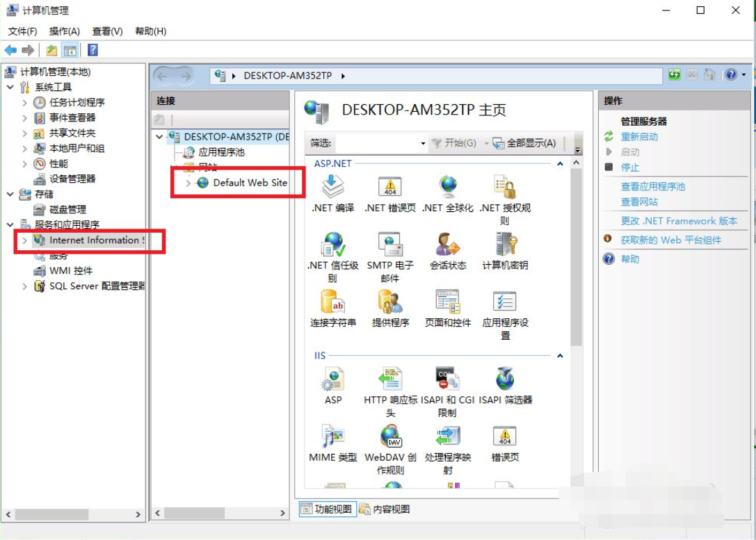The width and height of the screenshot is (756, 540).
Task: Expand the 共享文件夹 node
Action: coord(24,133)
